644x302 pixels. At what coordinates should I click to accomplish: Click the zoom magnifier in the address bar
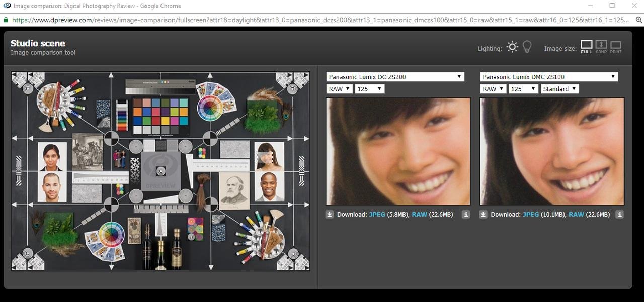(638, 20)
